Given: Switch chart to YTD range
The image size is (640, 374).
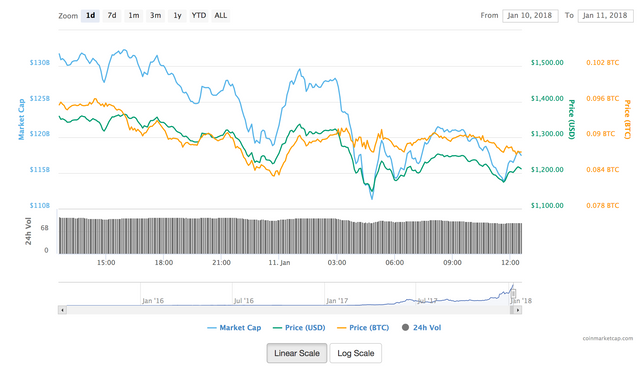Looking at the screenshot, I should [x=199, y=16].
